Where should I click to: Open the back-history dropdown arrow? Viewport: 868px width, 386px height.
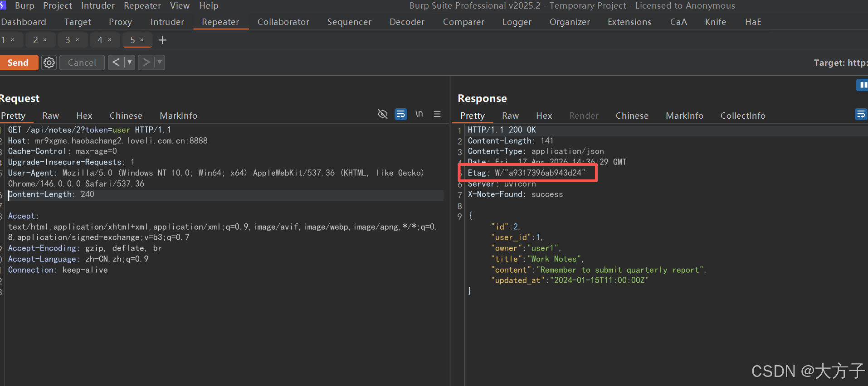(130, 63)
